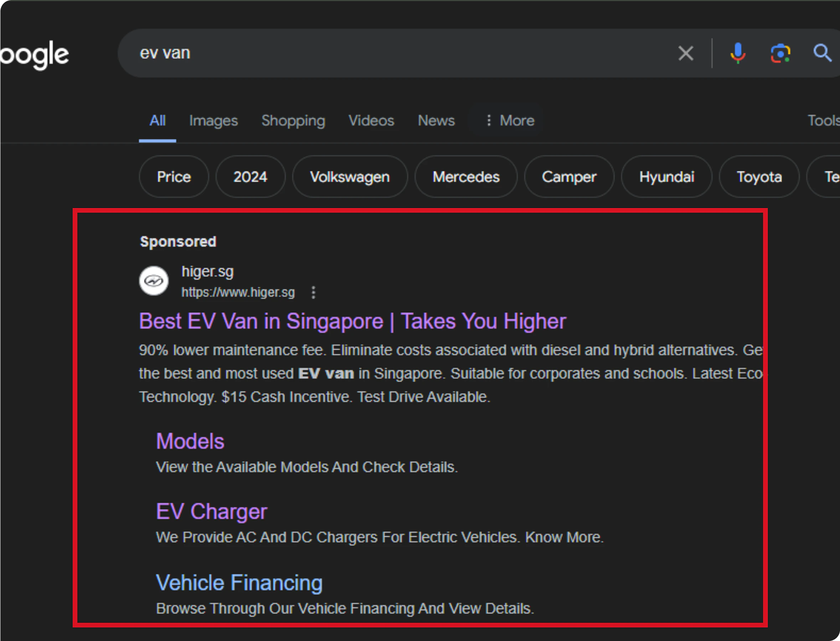This screenshot has height=641, width=840.
Task: Open the Videos results tab
Action: [x=371, y=121]
